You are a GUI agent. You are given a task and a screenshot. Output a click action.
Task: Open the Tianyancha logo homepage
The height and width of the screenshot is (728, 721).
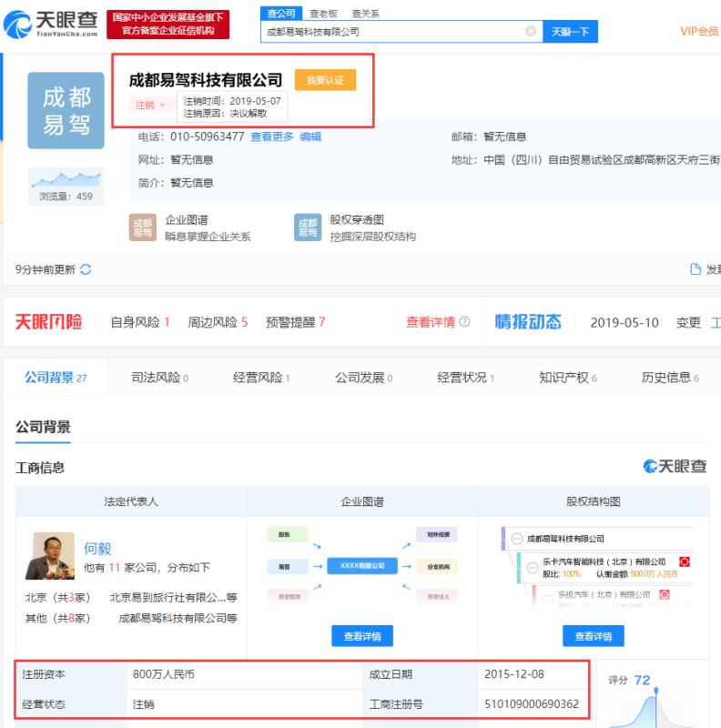pos(51,25)
